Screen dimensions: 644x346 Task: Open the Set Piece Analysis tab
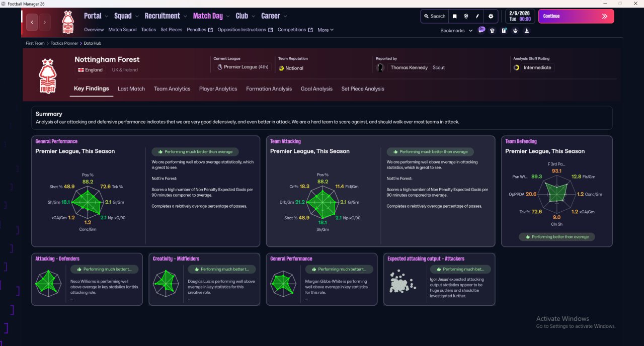[363, 89]
